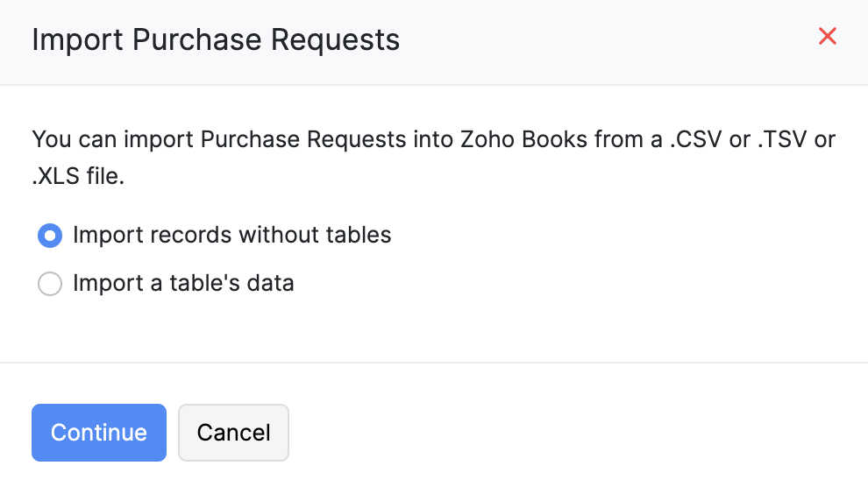The width and height of the screenshot is (868, 494).
Task: Abort the import using Cancel
Action: (x=233, y=433)
